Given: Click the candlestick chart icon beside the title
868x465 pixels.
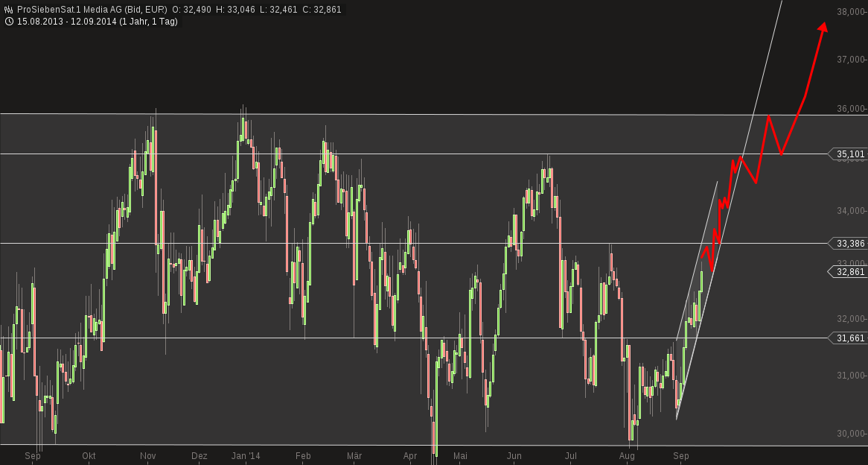Looking at the screenshot, I should pyautogui.click(x=8, y=10).
